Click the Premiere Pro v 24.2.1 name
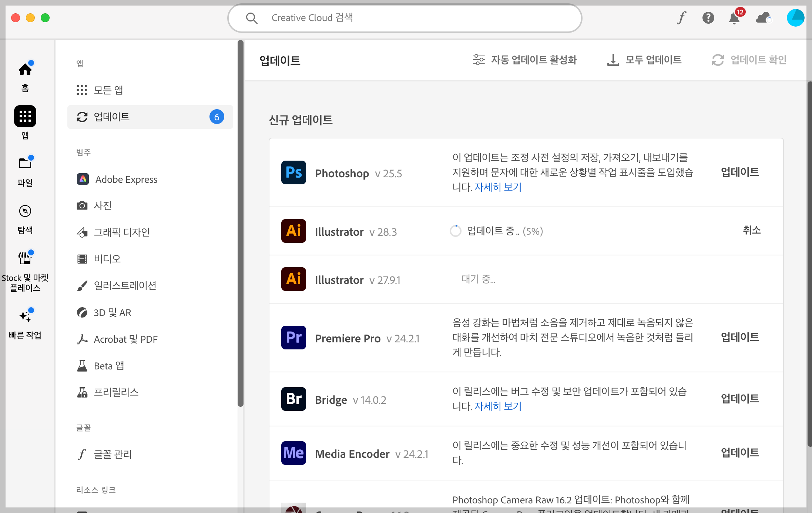 coord(367,338)
